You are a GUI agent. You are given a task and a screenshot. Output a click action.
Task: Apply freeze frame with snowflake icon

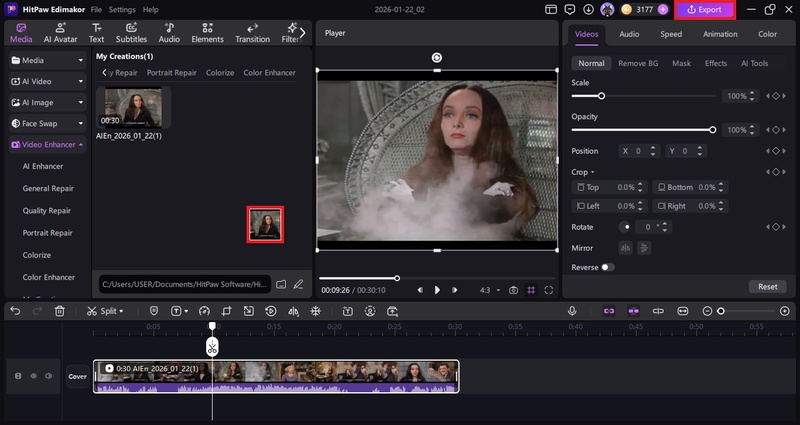click(x=316, y=311)
